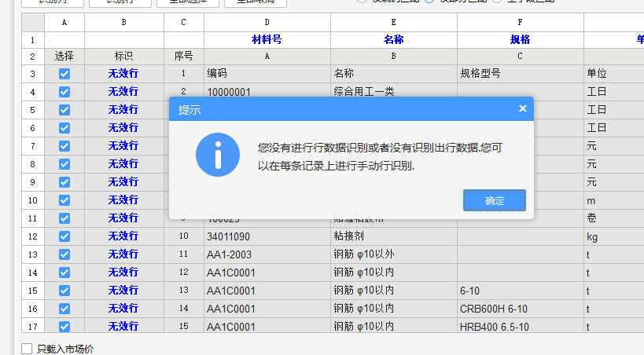Image resolution: width=644 pixels, height=355 pixels.
Task: Click the kg unit cell
Action: [x=613, y=236]
